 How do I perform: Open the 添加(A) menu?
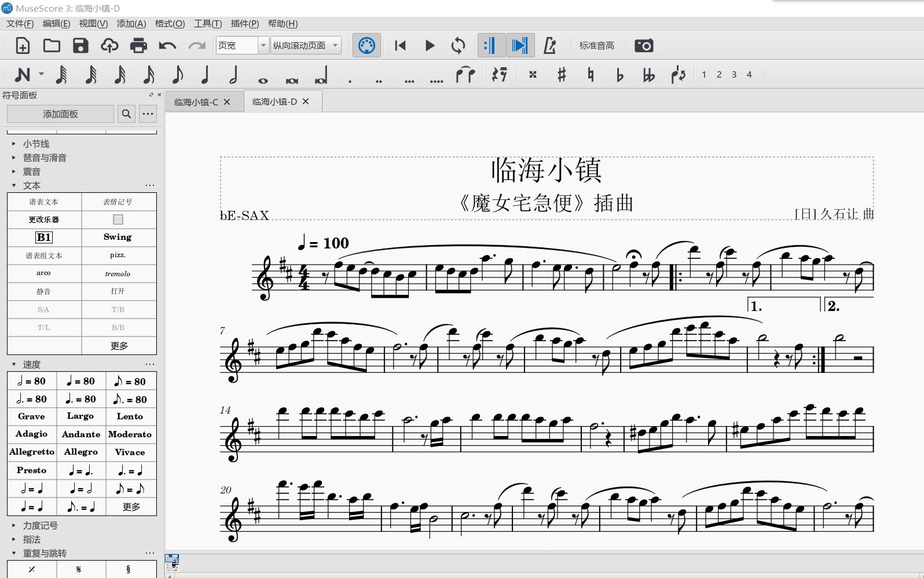pos(131,24)
